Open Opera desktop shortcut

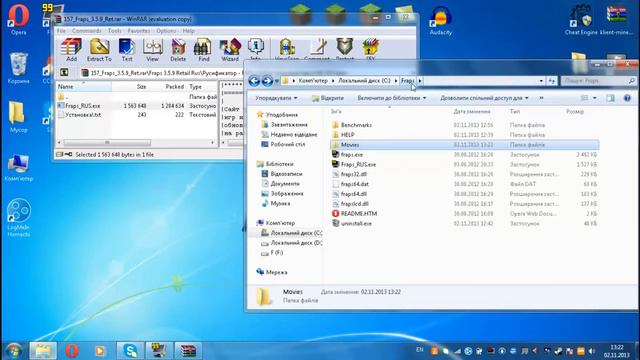click(18, 20)
